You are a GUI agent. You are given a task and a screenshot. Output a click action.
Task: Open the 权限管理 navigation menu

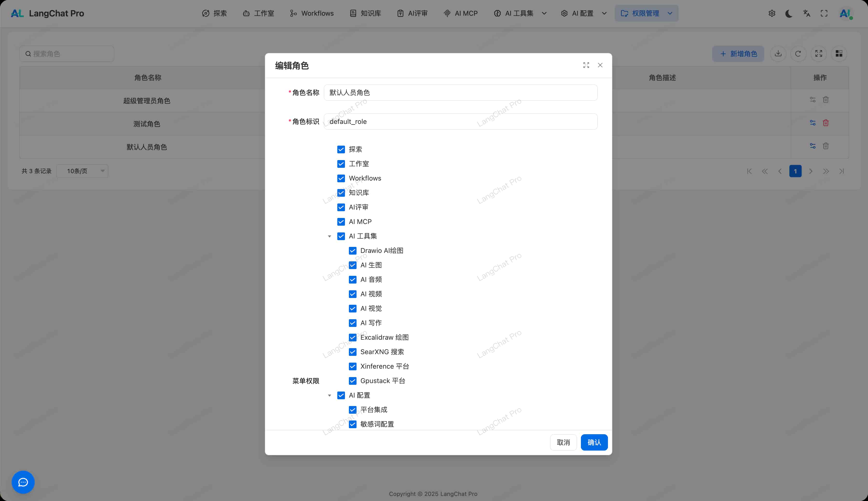[646, 14]
